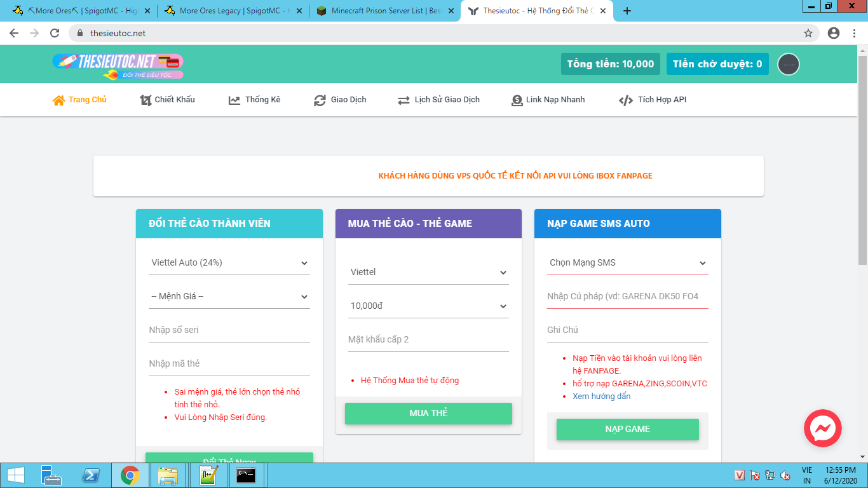This screenshot has height=488, width=868.
Task: Open the Windows Start menu
Action: tap(15, 475)
